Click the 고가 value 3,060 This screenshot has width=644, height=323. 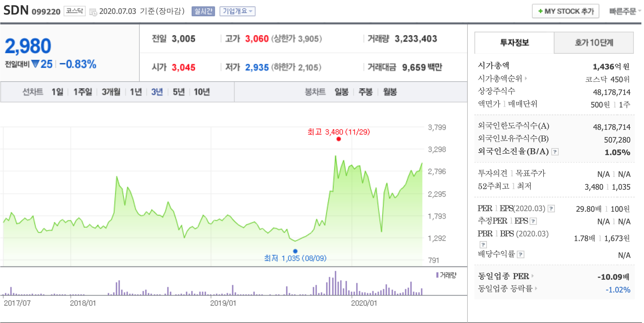pos(257,39)
